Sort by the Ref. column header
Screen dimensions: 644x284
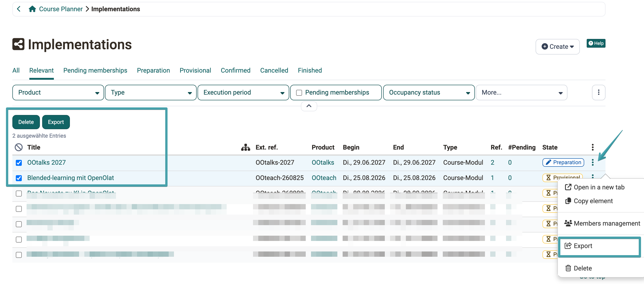(496, 147)
